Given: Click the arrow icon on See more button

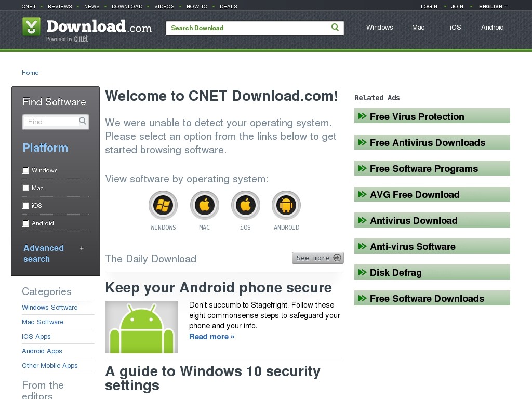Looking at the screenshot, I should tap(337, 258).
